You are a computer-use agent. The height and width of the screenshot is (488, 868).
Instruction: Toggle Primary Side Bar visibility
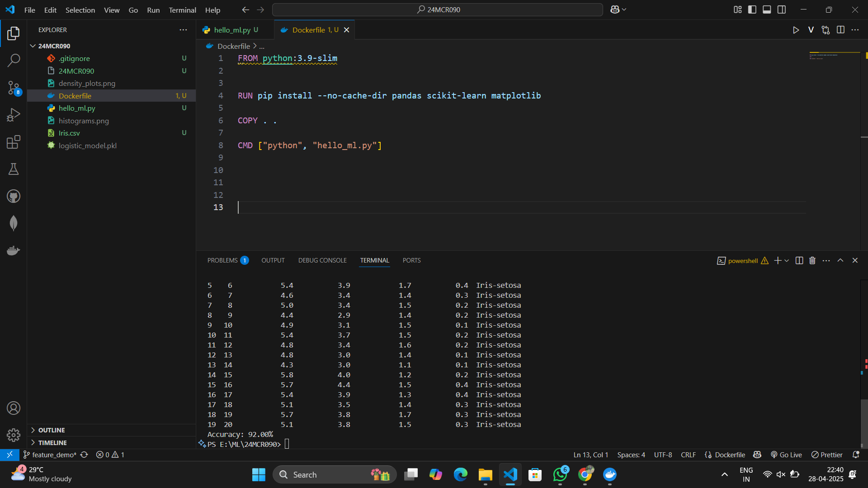(752, 9)
